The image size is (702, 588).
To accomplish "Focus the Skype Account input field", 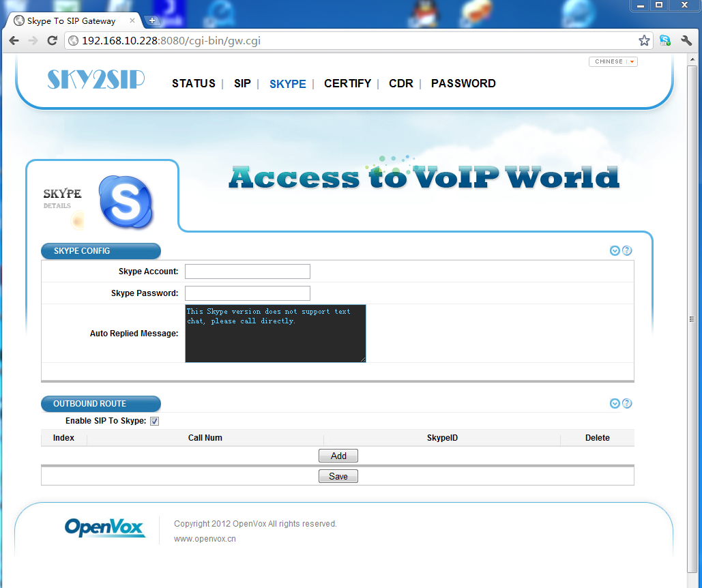I will 247,271.
